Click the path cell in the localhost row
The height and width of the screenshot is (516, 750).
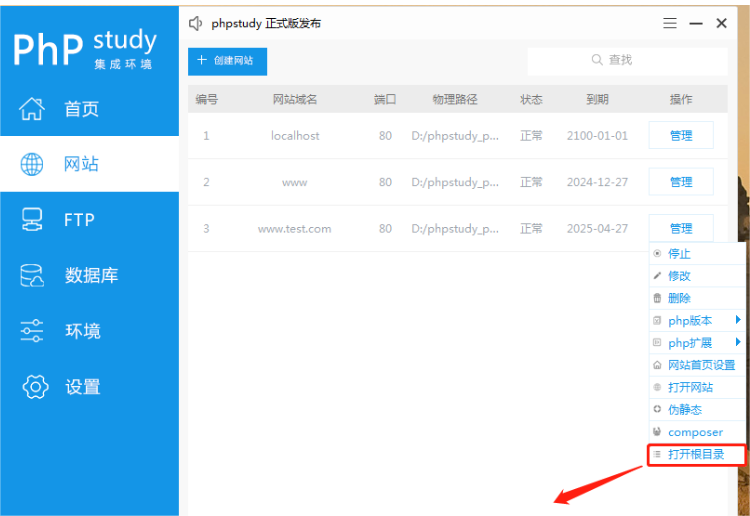point(455,136)
